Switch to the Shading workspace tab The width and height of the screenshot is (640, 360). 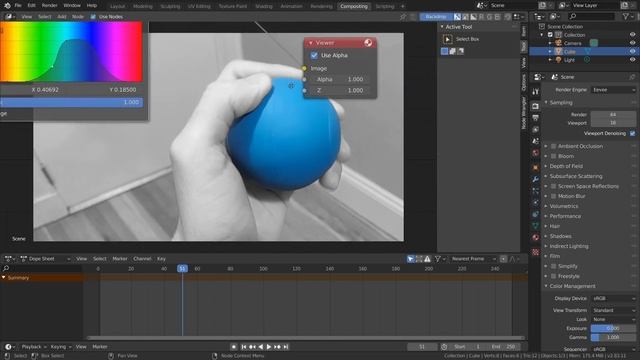click(264, 6)
